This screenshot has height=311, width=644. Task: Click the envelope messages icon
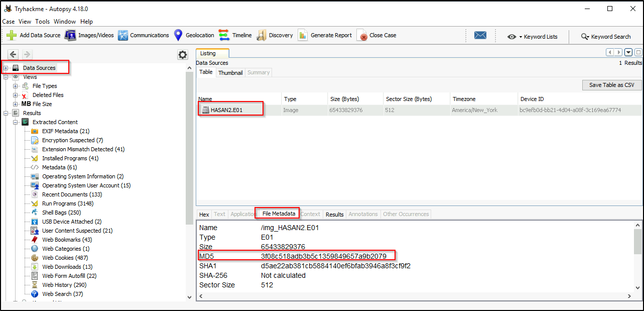click(480, 35)
